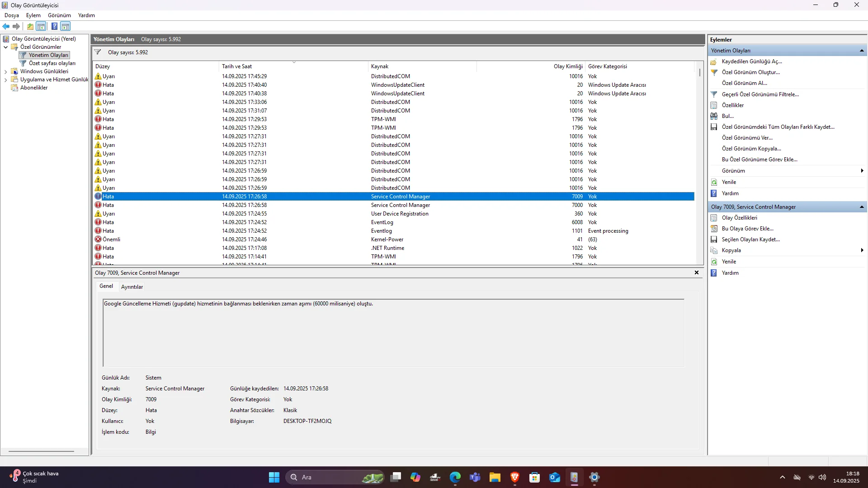Image resolution: width=868 pixels, height=488 pixels.
Task: Click Kaydedilen Günlüğü Aç action
Action: click(x=751, y=61)
